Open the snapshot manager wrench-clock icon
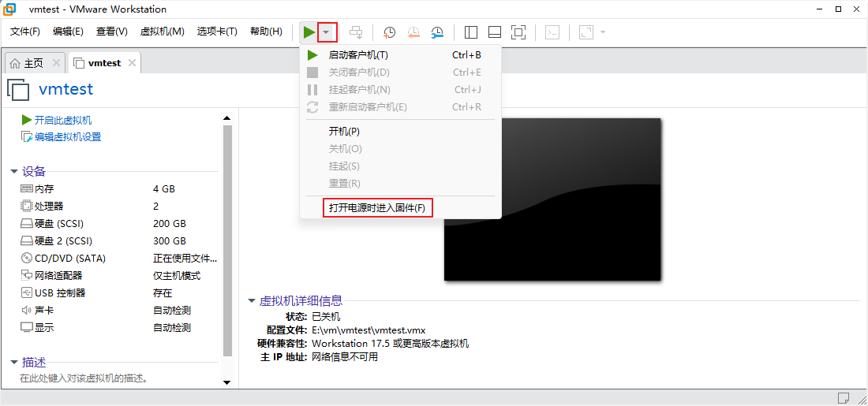 [437, 32]
